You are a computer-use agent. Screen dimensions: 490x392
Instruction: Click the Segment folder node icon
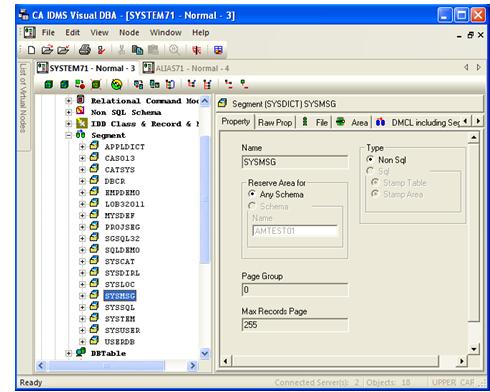[80, 134]
